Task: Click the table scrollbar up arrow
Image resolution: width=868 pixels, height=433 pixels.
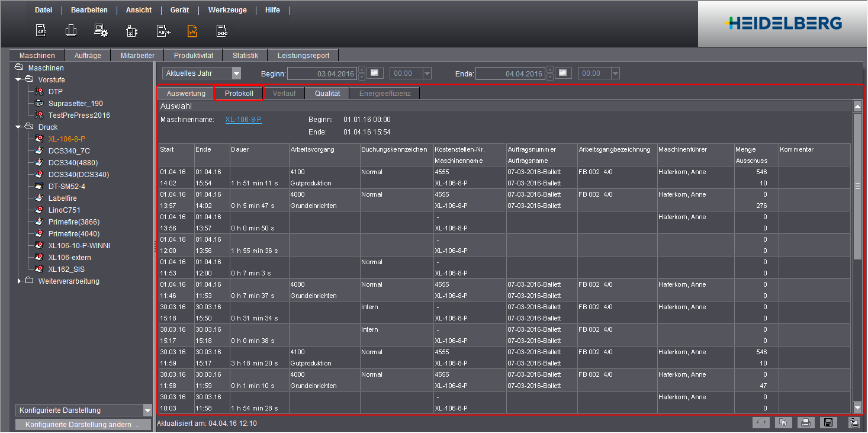Action: tap(857, 107)
